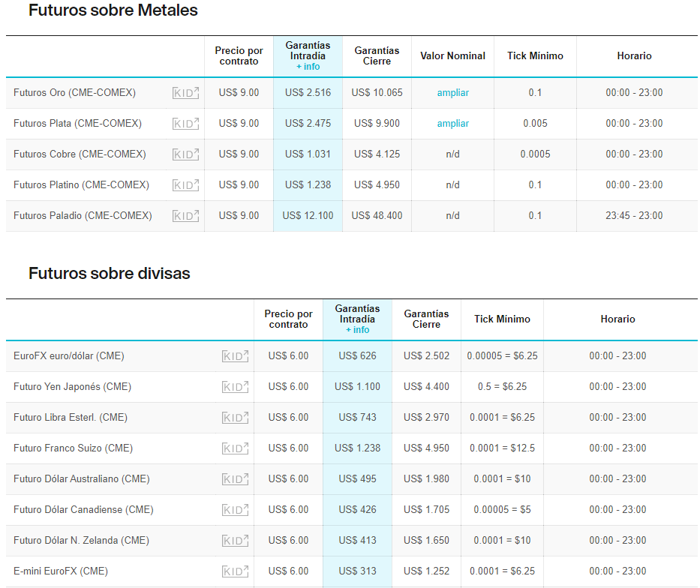
Task: Open KID document for Futuro Libra Esterl.
Action: (x=235, y=418)
